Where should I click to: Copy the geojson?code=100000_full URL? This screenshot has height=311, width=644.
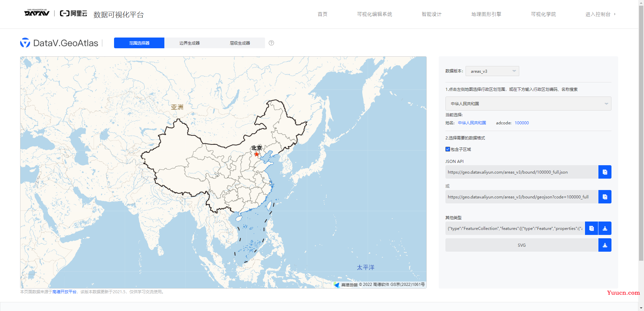coord(605,197)
